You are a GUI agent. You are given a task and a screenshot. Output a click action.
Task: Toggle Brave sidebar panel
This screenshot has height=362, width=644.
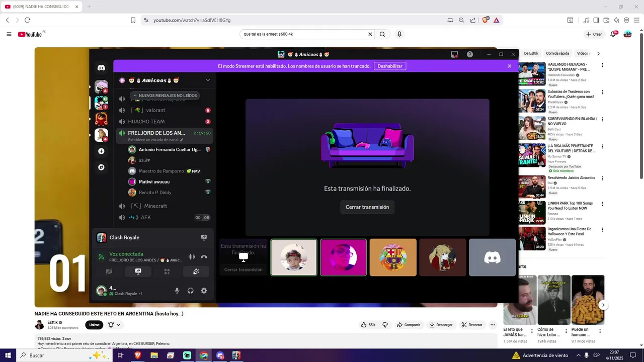(x=596, y=20)
